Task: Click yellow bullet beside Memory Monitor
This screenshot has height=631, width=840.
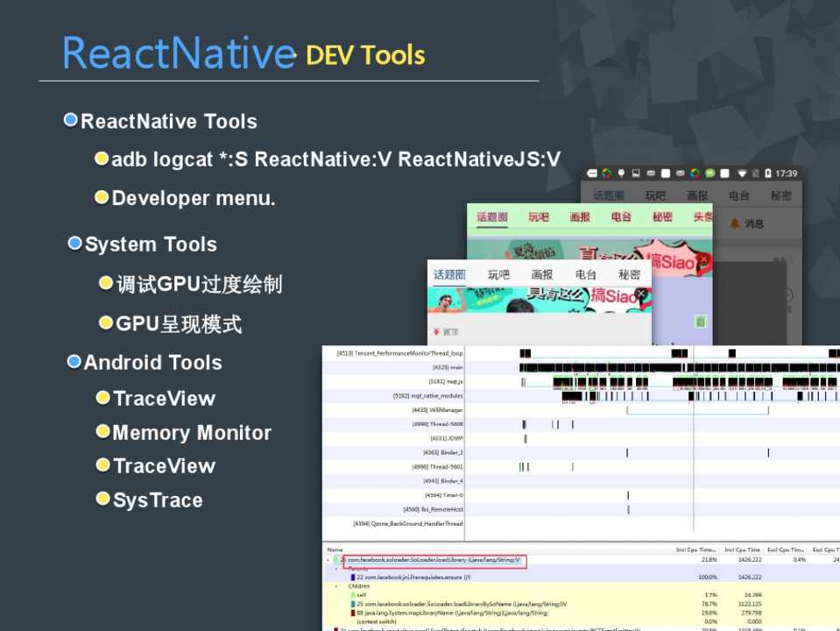Action: tap(102, 431)
